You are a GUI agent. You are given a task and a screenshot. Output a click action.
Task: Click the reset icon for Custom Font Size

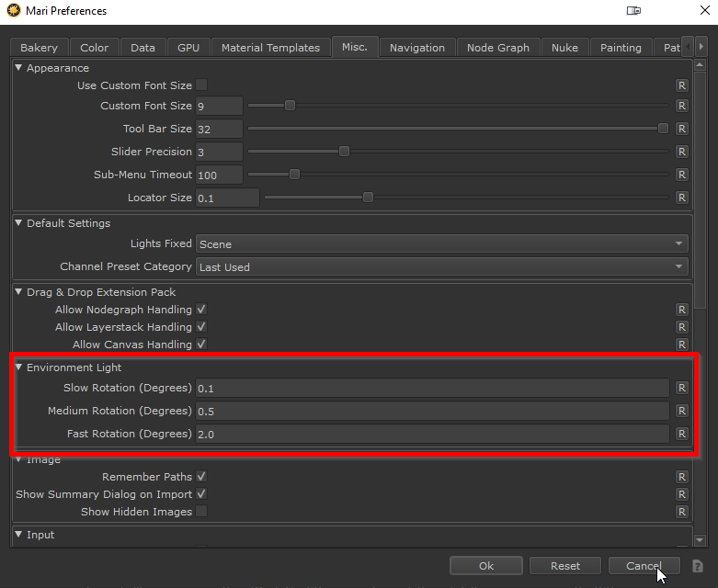point(681,106)
